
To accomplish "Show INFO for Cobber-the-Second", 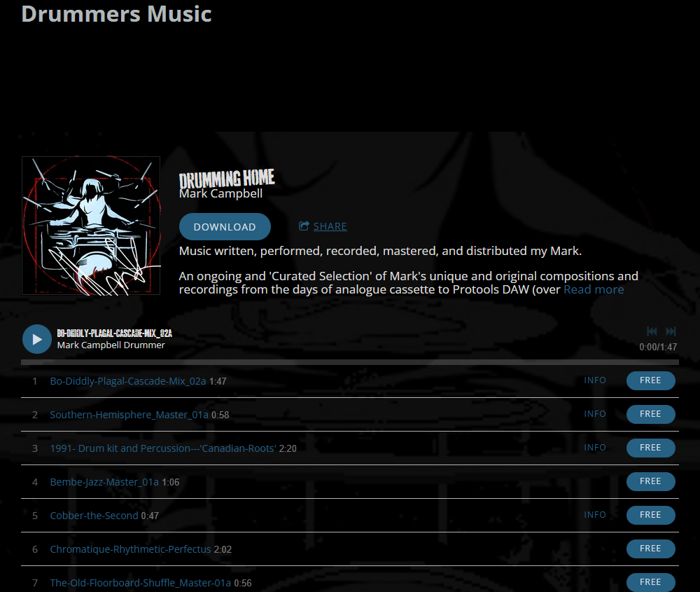I will (x=594, y=515).
